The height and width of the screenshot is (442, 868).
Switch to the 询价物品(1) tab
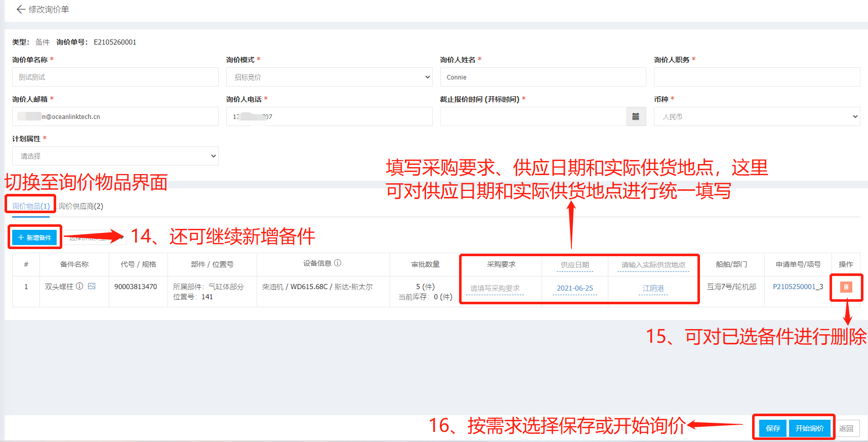(31, 206)
